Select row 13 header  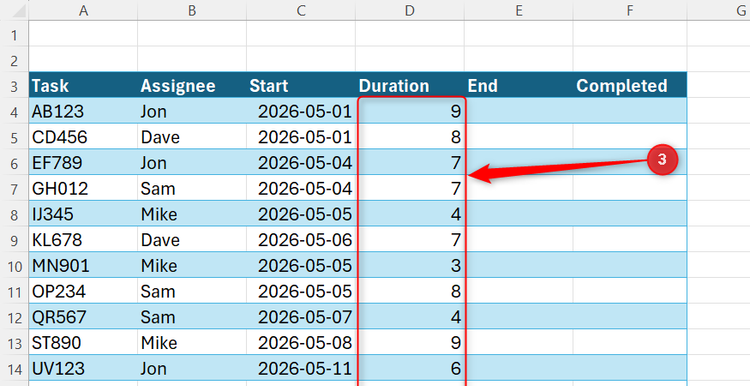click(14, 343)
